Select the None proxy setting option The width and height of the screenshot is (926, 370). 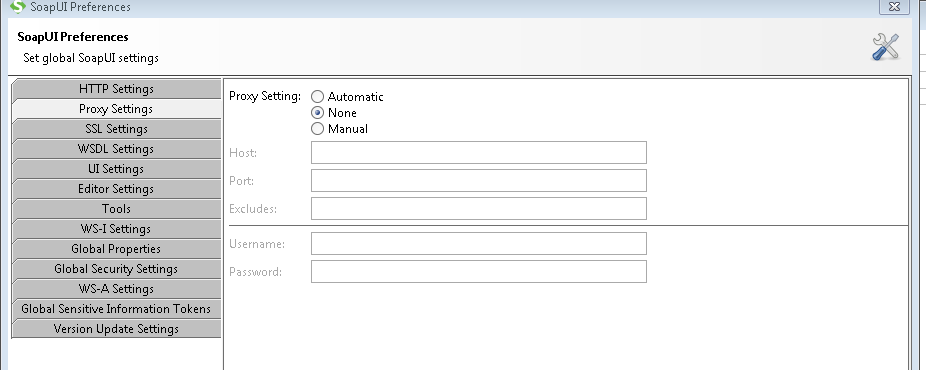point(318,113)
